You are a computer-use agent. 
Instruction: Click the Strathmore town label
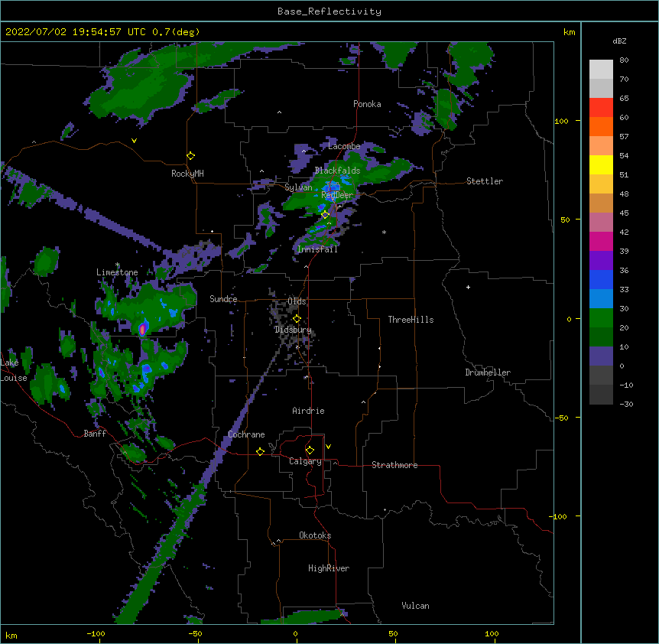pyautogui.click(x=394, y=465)
